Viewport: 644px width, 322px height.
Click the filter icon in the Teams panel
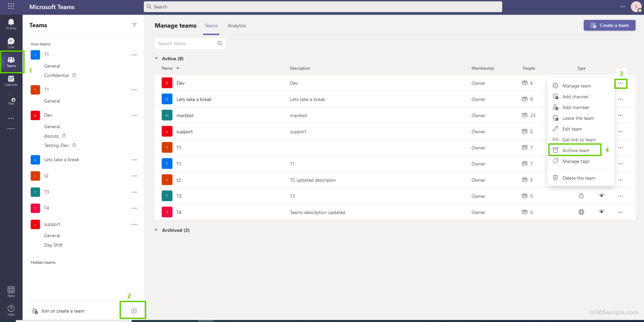134,25
